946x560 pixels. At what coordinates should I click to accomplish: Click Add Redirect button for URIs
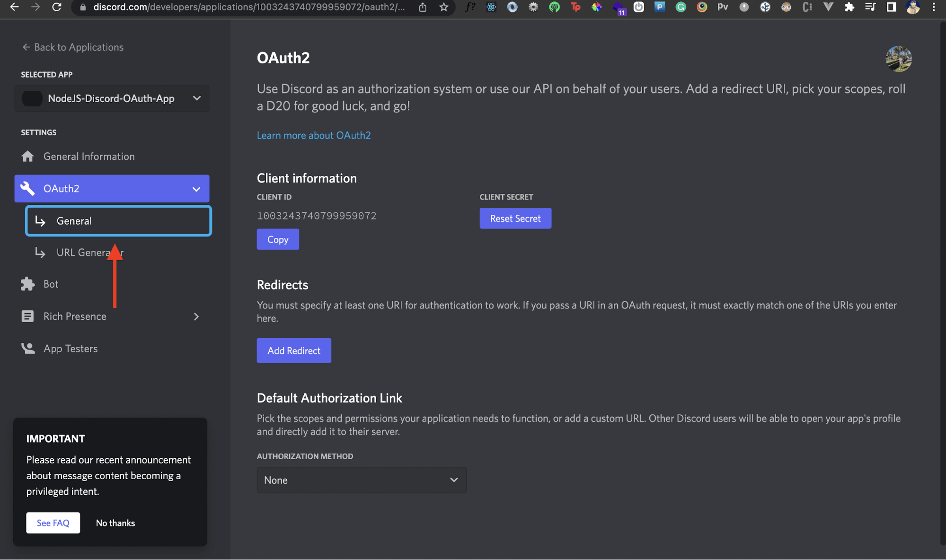[294, 350]
